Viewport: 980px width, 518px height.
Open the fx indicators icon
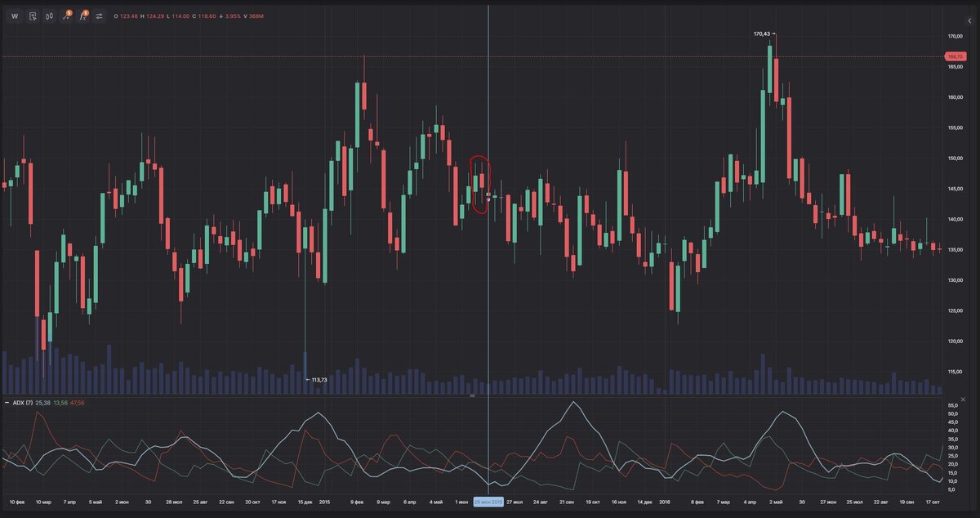(x=82, y=16)
